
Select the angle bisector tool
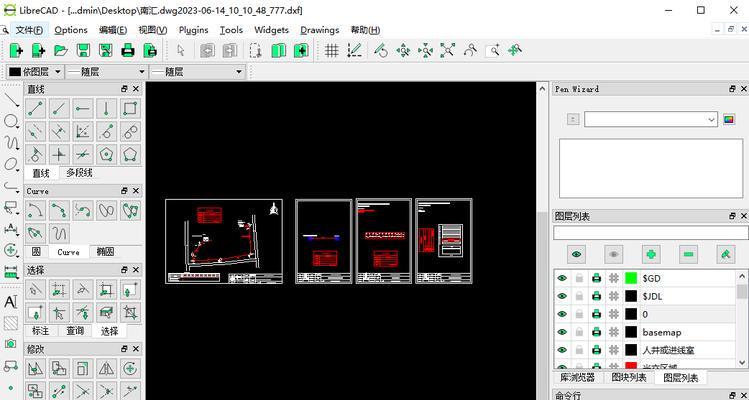click(83, 131)
